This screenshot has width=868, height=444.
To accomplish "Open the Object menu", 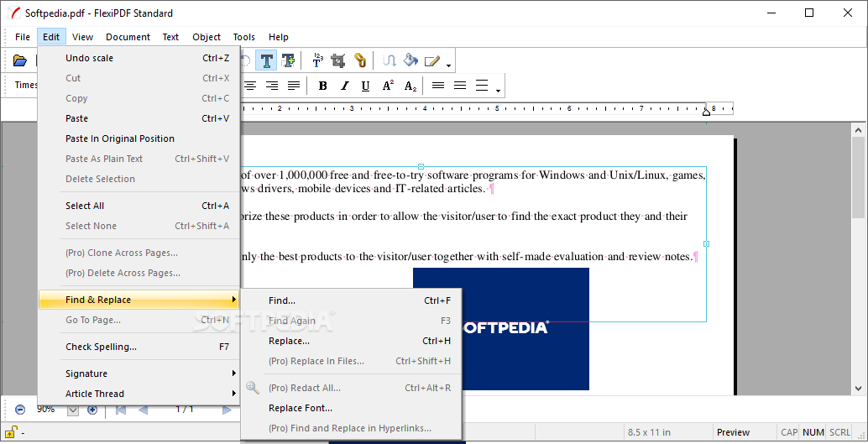I will [207, 37].
